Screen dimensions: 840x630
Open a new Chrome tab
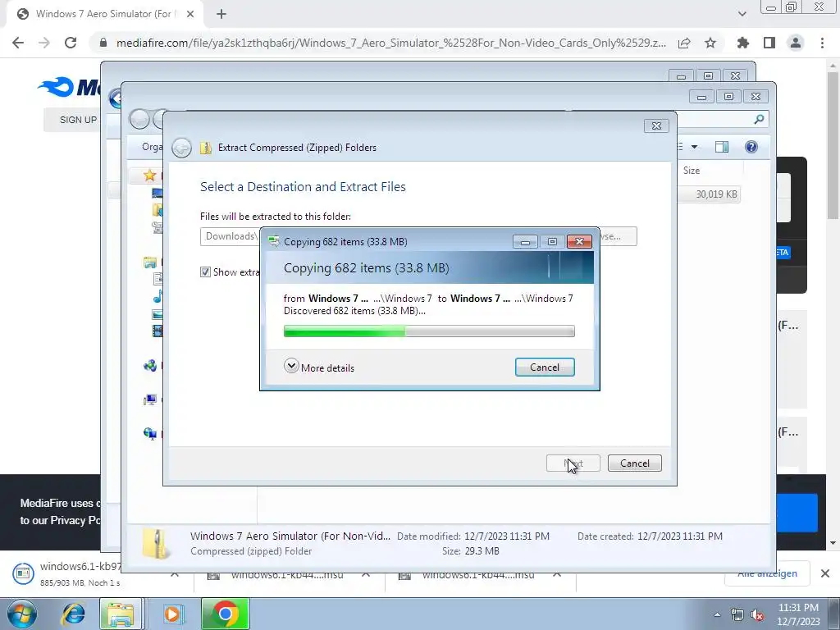(x=221, y=14)
